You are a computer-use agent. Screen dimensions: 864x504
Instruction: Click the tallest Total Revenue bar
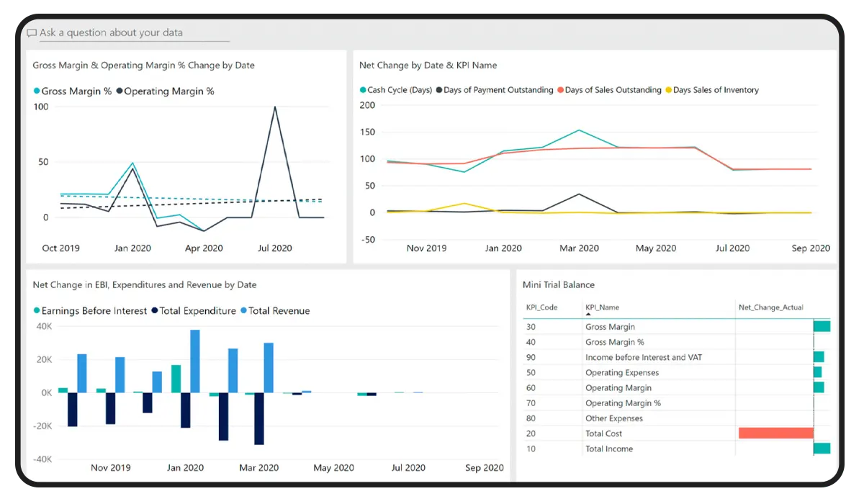pos(194,361)
